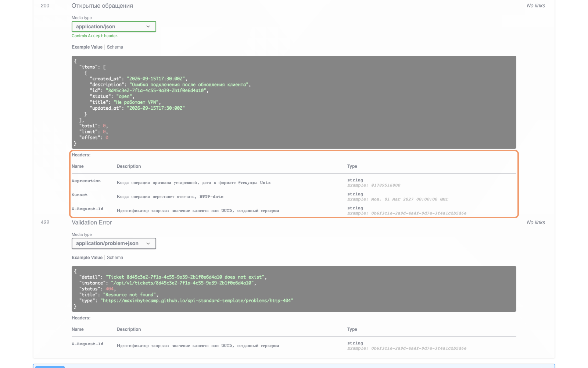Click the Sunset description mentioning HTTP-date

tap(170, 197)
